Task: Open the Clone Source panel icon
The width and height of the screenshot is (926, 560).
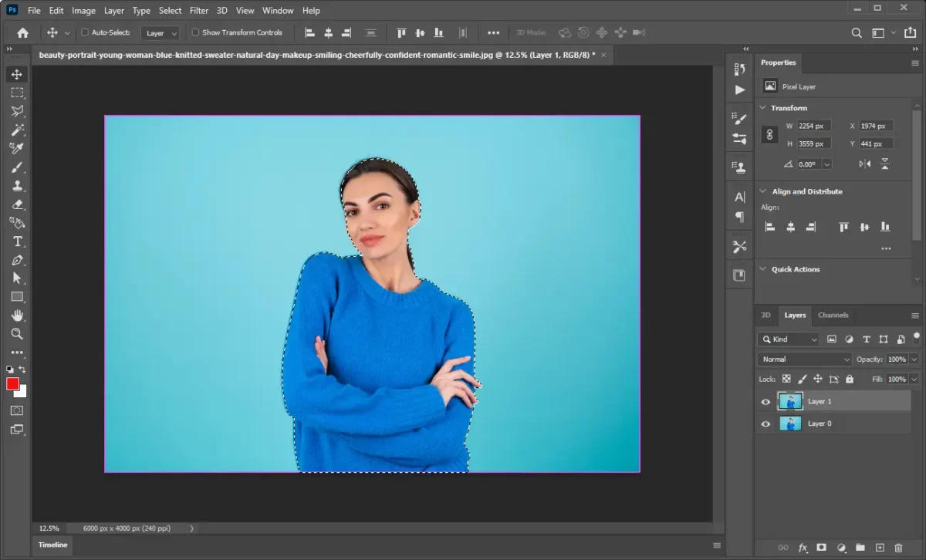Action: coord(740,167)
